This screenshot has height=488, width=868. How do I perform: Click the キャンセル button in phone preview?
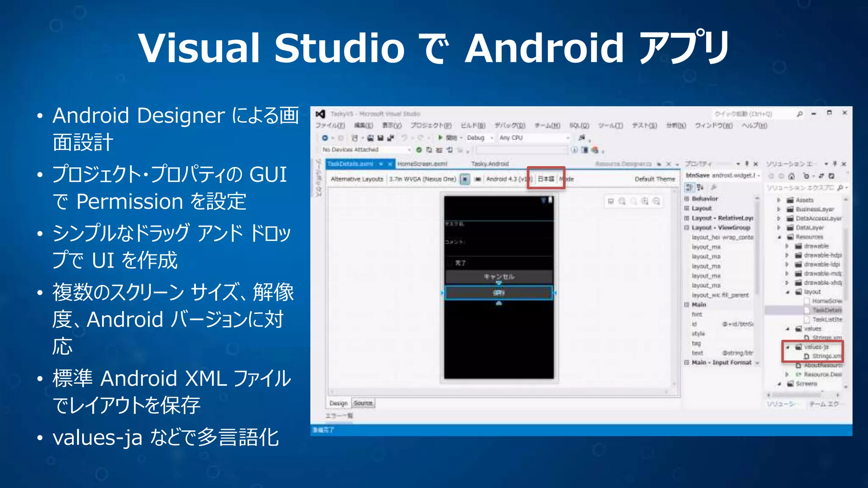[x=499, y=277]
